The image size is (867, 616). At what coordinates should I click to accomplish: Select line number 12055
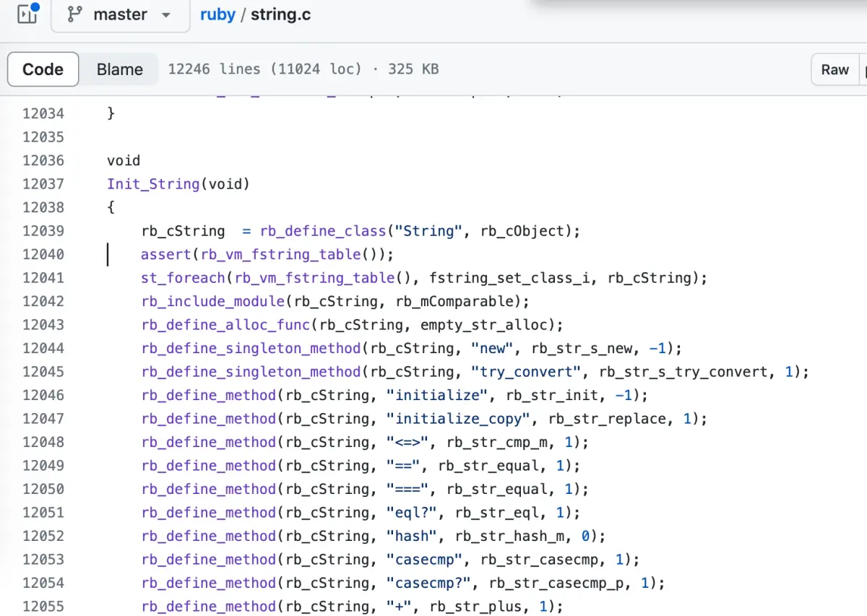43,606
